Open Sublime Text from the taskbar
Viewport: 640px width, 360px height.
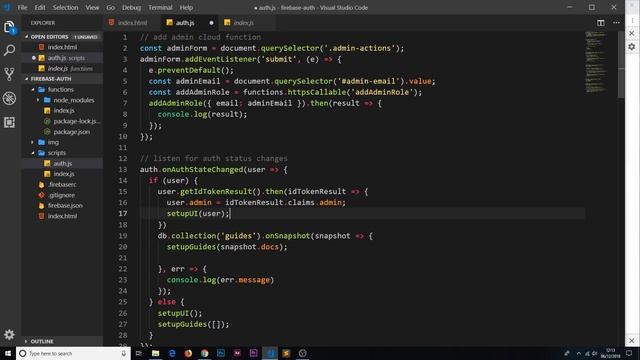click(x=286, y=353)
